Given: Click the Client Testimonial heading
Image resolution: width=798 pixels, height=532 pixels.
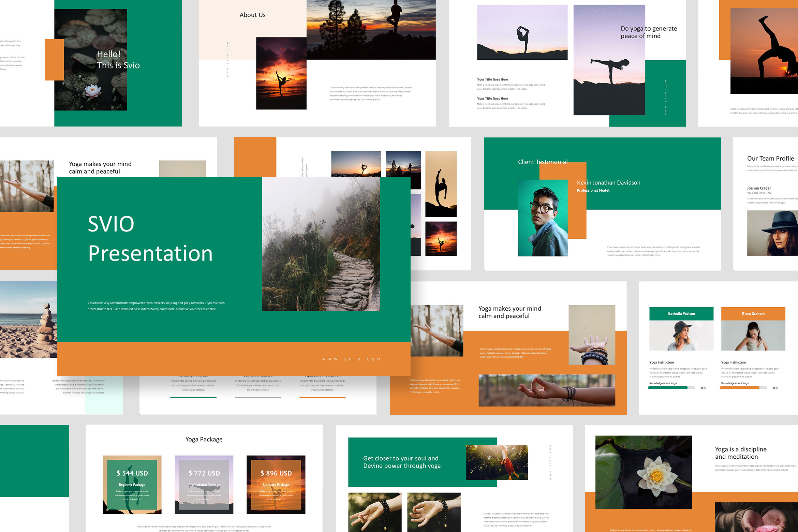Looking at the screenshot, I should point(543,162).
